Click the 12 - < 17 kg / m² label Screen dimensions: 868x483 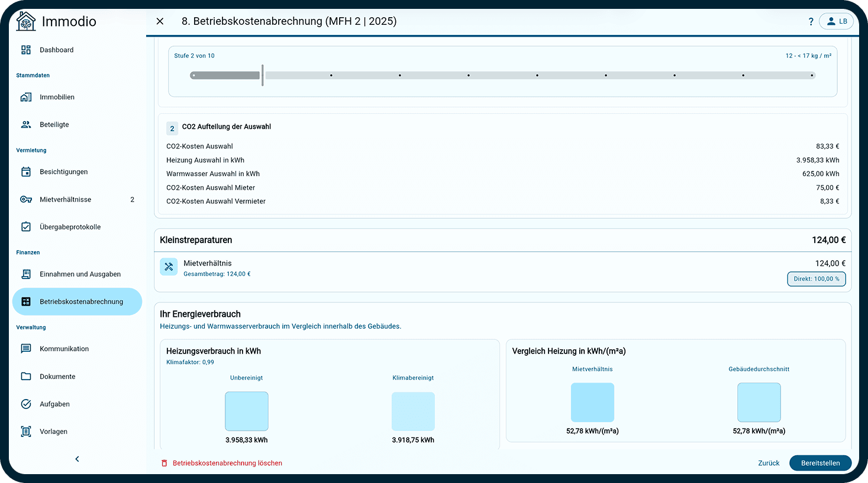[808, 56]
